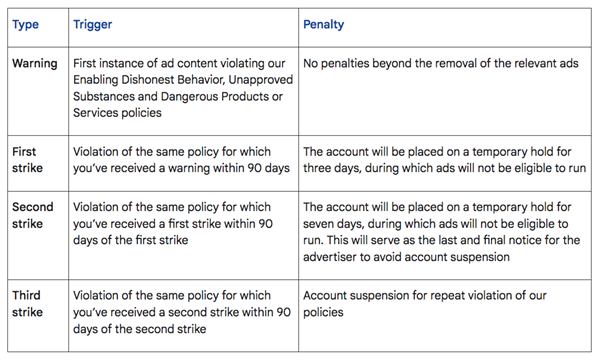Select the Third strike row label

point(27,304)
